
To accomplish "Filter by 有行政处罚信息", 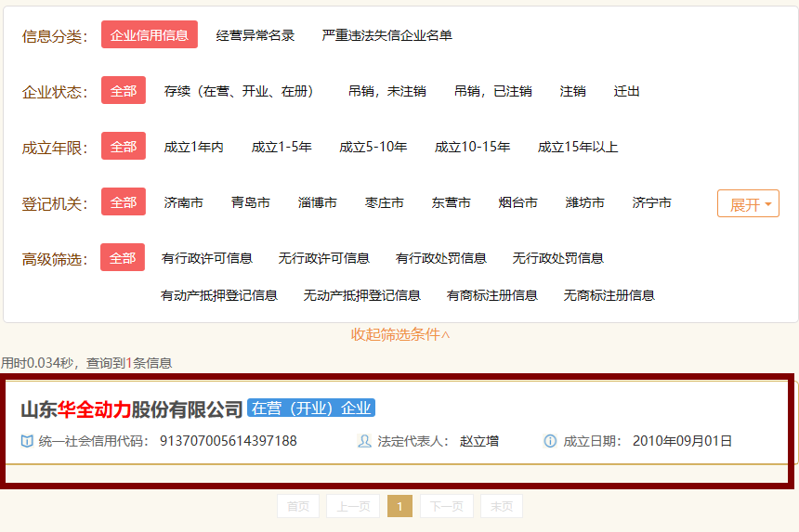I will (440, 258).
